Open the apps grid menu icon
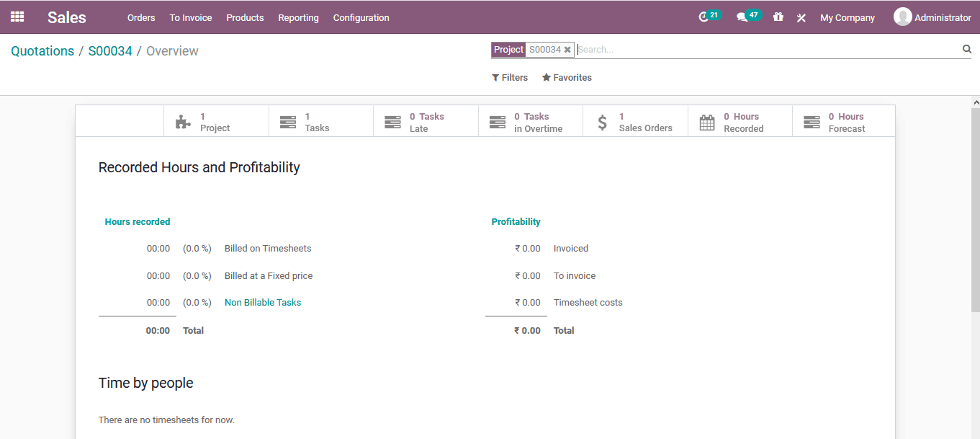The height and width of the screenshot is (439, 980). [17, 17]
